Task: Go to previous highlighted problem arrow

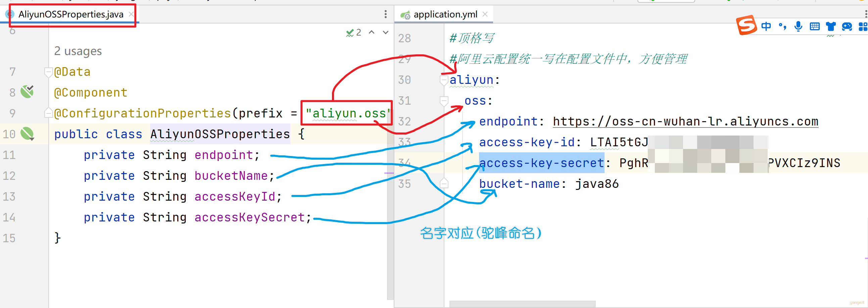Action: tap(371, 32)
